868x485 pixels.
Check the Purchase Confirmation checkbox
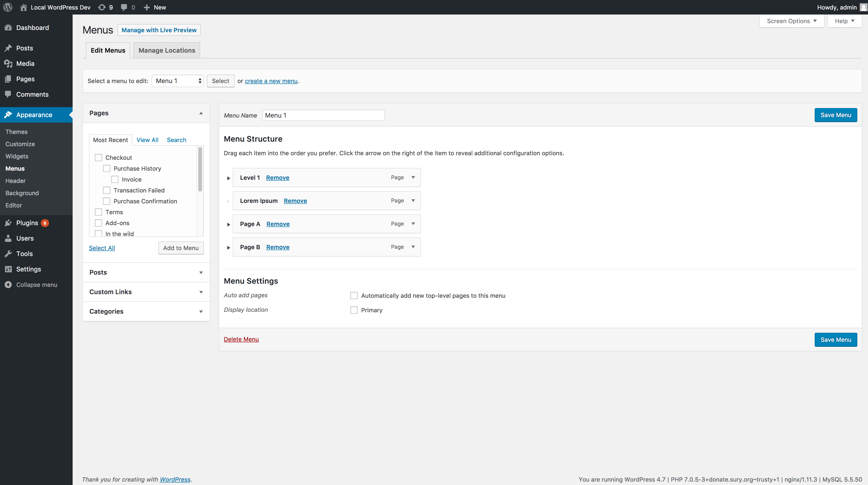tap(106, 201)
